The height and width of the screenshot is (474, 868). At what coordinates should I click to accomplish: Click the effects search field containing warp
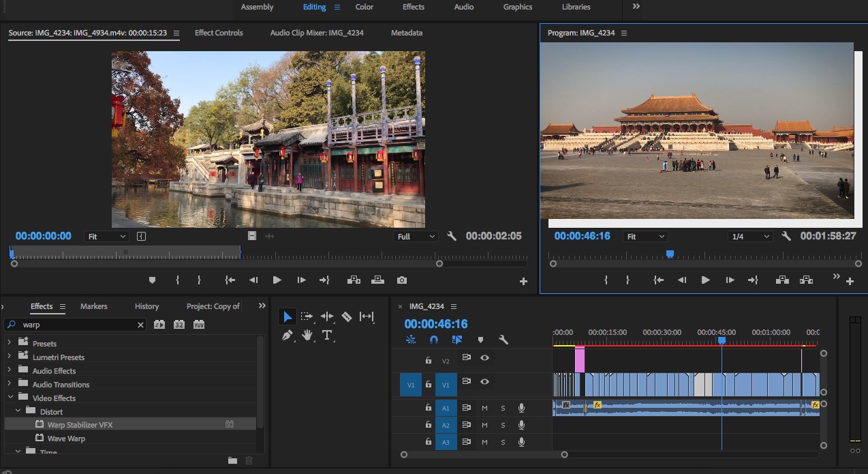[75, 325]
